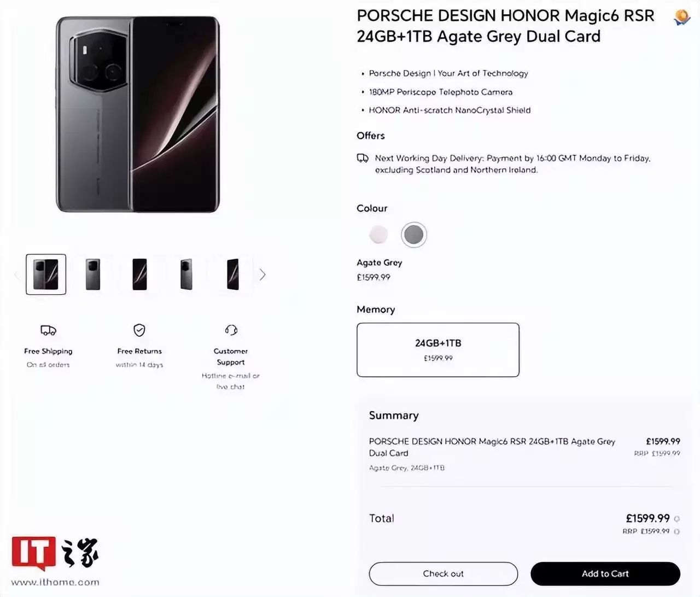The width and height of the screenshot is (700, 597).
Task: View the second thumbnail showing phone back
Action: point(93,274)
